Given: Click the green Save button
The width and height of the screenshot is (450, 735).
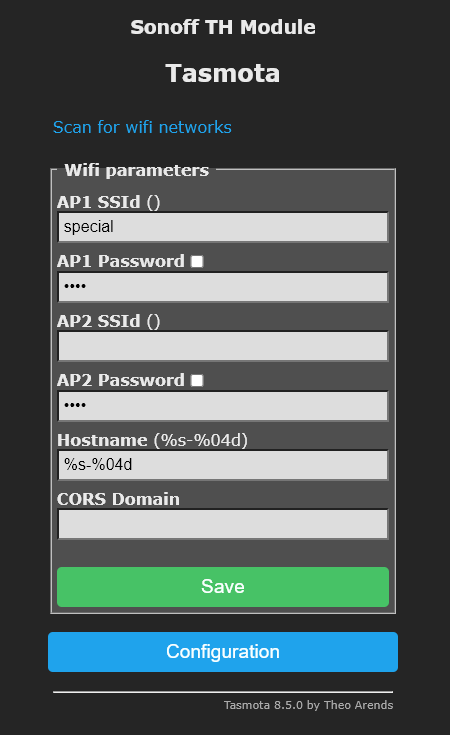Looking at the screenshot, I should point(223,587).
